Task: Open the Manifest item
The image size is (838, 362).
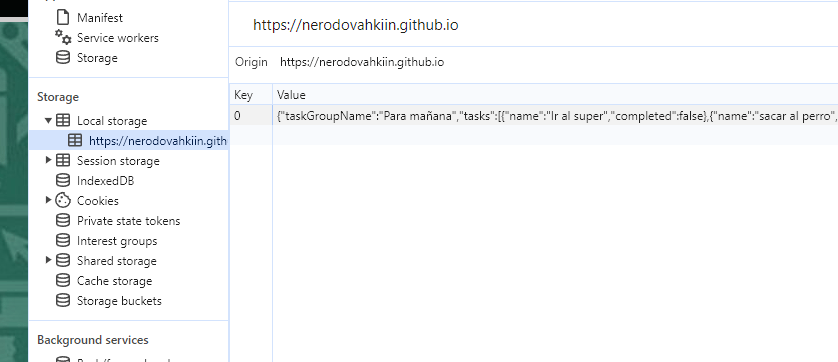Action: (x=100, y=18)
